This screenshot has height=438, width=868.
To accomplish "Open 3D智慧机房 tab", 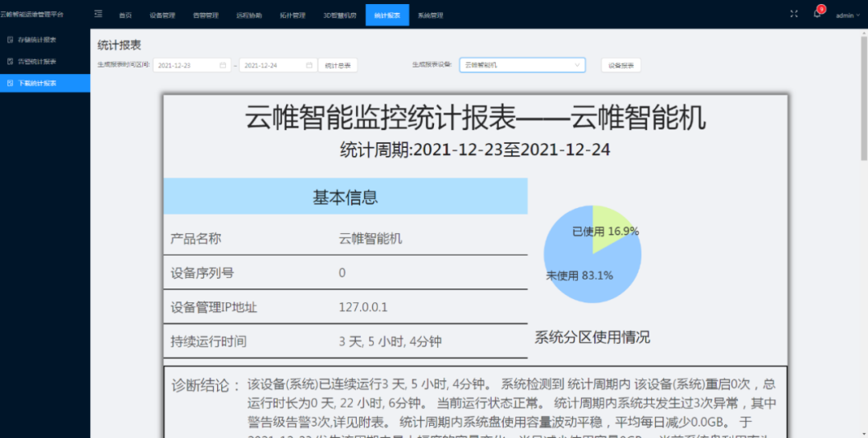I will click(340, 15).
